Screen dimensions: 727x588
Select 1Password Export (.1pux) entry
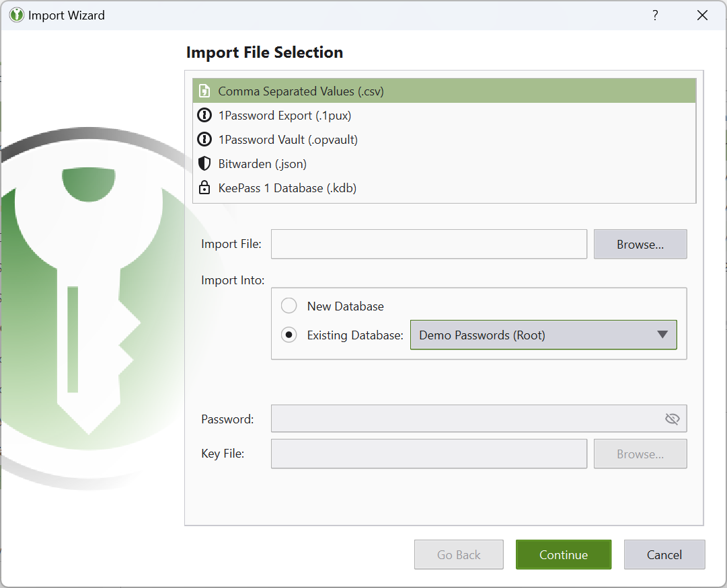pos(444,115)
